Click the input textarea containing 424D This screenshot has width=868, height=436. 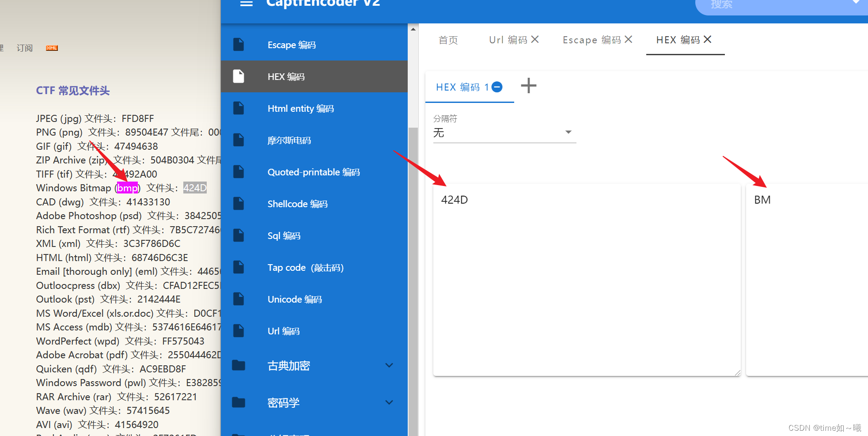[x=587, y=280]
